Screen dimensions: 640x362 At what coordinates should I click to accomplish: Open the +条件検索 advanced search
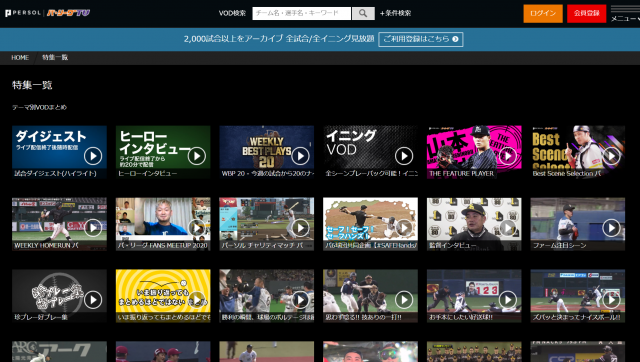pos(395,13)
